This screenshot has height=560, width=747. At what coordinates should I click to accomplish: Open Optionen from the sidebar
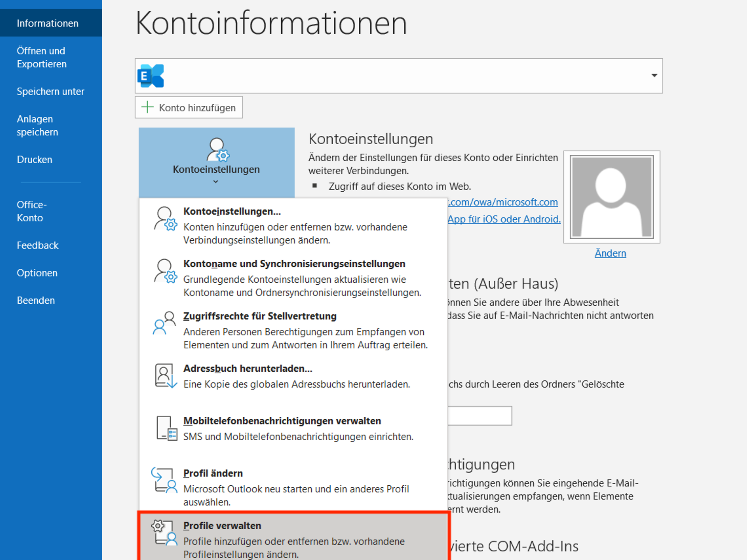tap(37, 273)
